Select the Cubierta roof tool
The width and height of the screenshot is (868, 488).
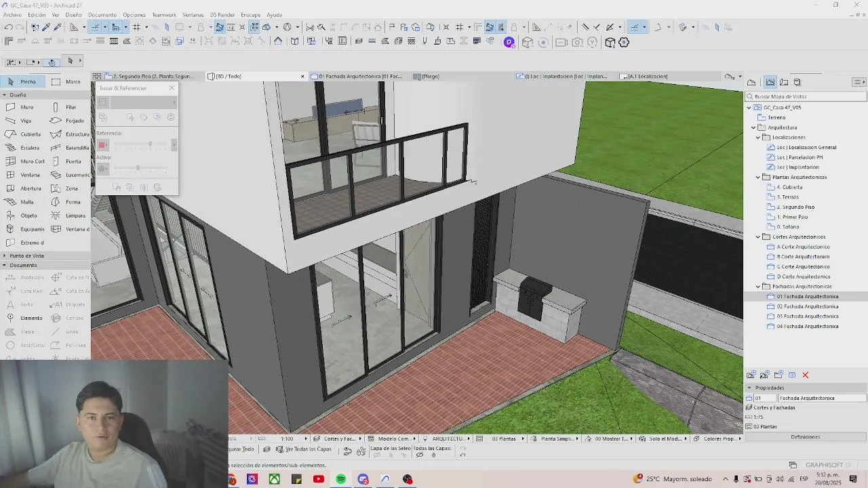point(23,134)
